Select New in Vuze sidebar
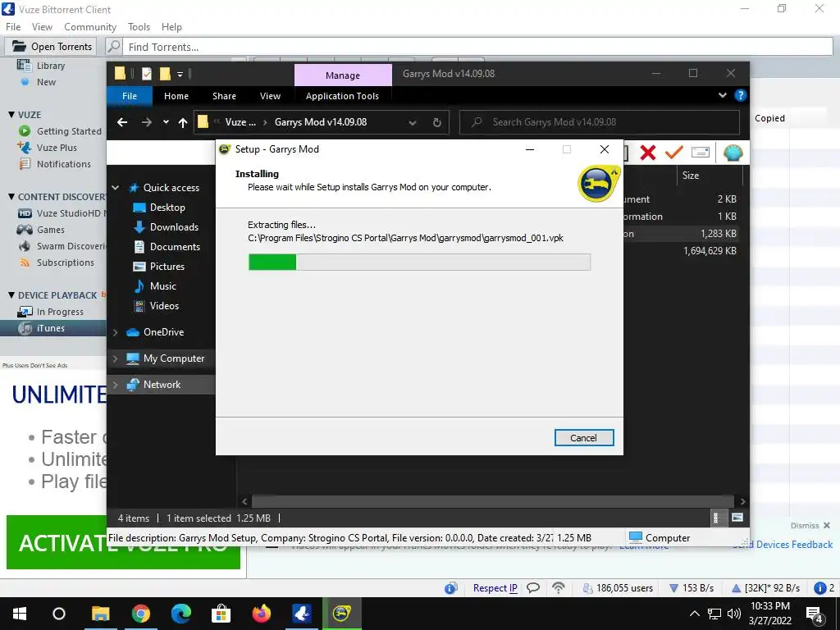Screen dimensions: 840x630 (46, 82)
